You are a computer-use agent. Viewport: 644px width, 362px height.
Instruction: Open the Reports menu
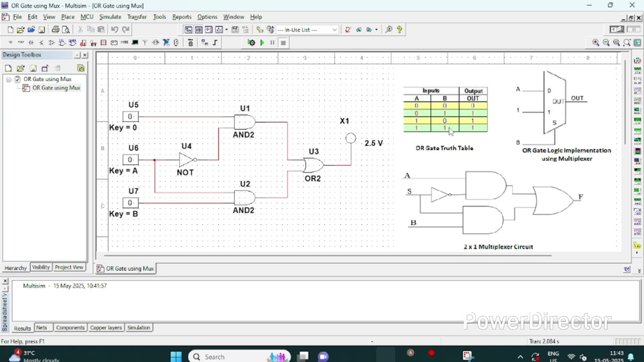click(x=182, y=17)
